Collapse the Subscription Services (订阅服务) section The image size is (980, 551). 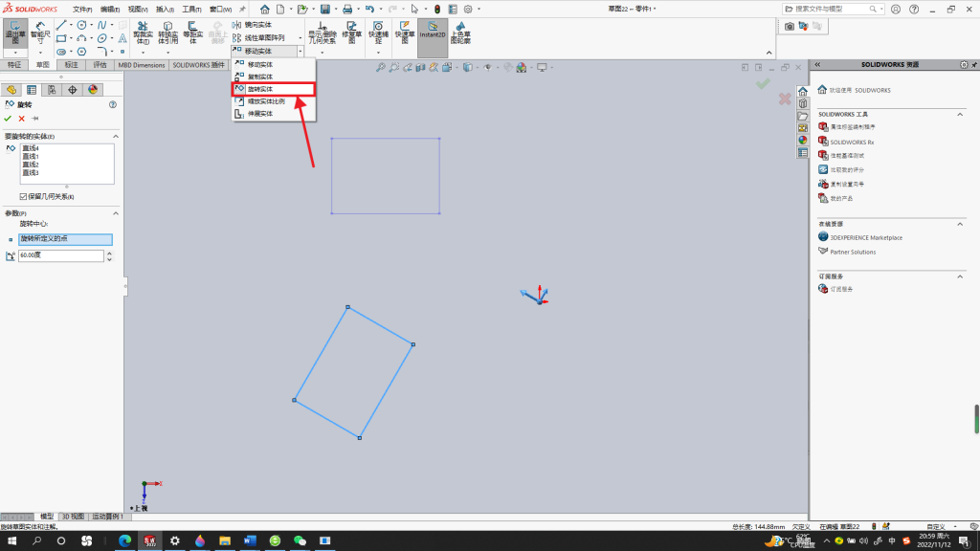[960, 276]
